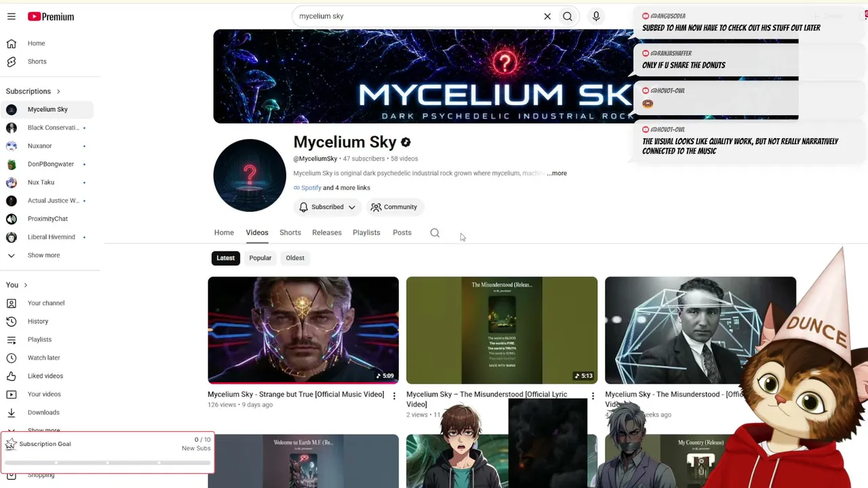
Task: Open The Misunderstood Official Lyric Video title
Action: 487,399
